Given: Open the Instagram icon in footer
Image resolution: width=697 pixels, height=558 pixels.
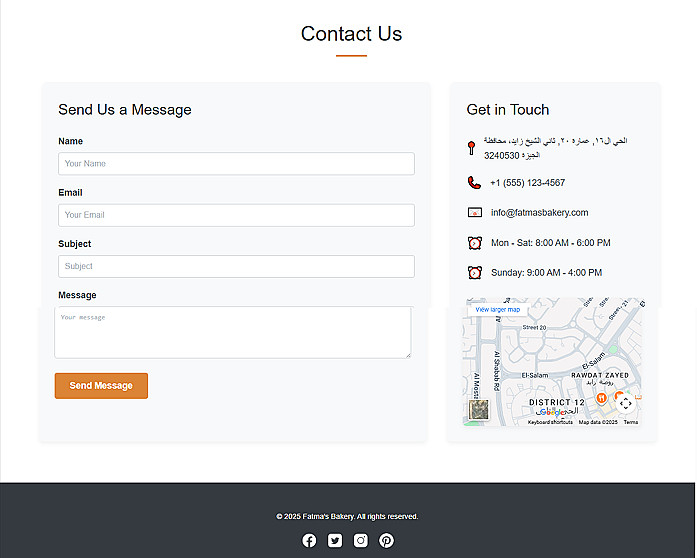Looking at the screenshot, I should pyautogui.click(x=361, y=541).
